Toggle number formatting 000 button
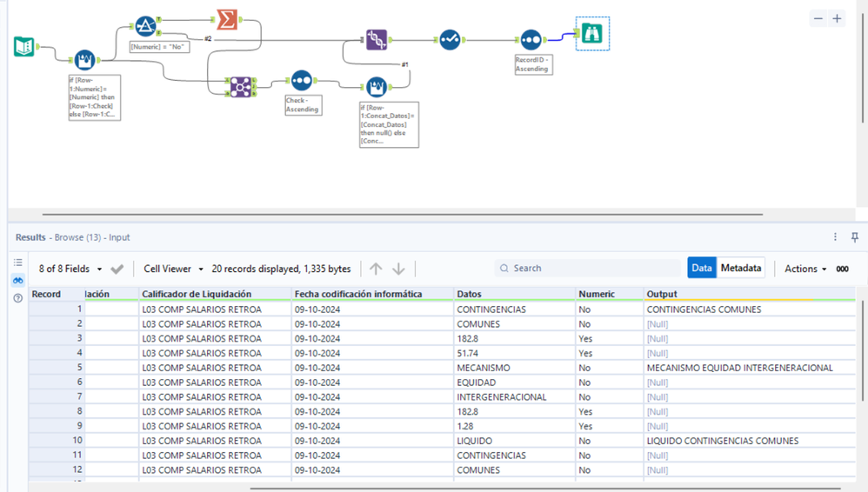 click(x=842, y=269)
